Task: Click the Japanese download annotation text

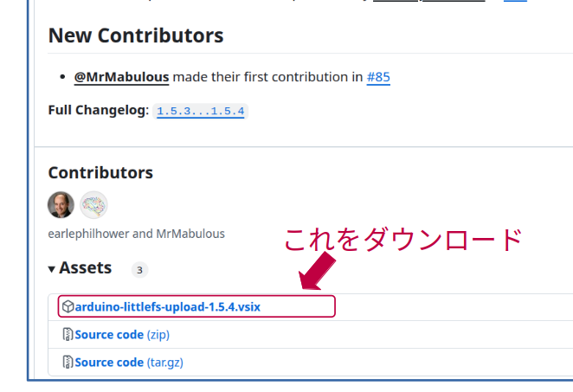Action: click(x=403, y=240)
